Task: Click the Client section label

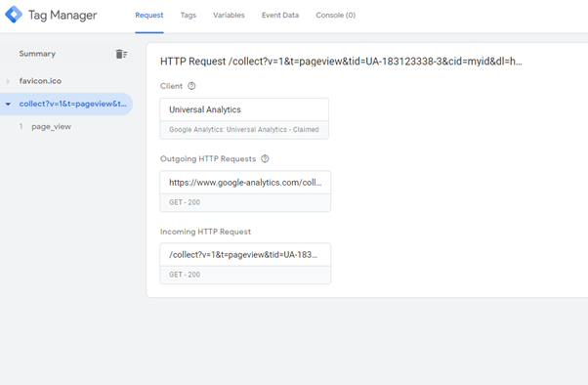Action: click(171, 86)
